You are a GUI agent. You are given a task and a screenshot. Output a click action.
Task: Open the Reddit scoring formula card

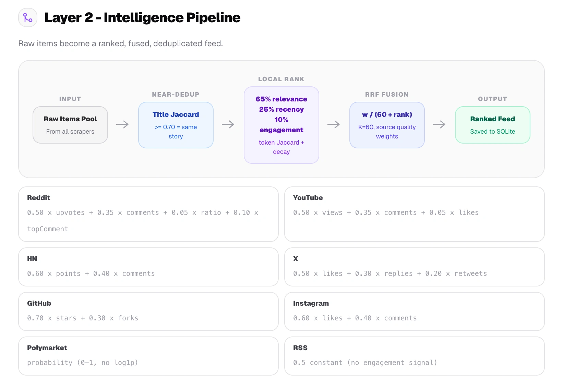coord(148,214)
